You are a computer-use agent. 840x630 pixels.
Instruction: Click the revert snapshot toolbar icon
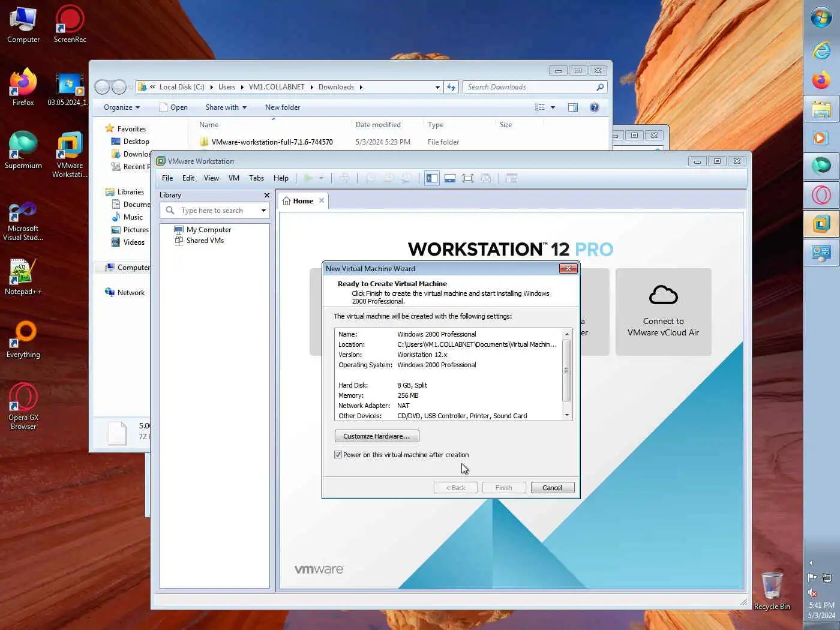tap(388, 178)
